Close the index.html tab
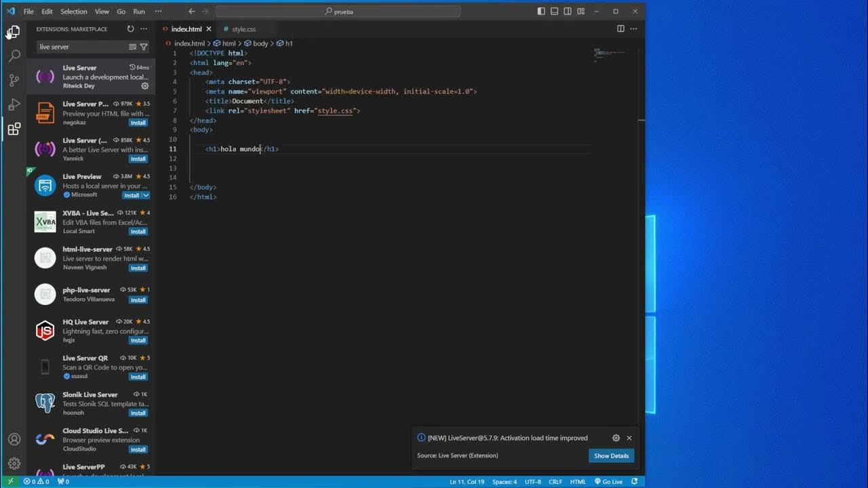868x488 pixels. pyautogui.click(x=209, y=29)
